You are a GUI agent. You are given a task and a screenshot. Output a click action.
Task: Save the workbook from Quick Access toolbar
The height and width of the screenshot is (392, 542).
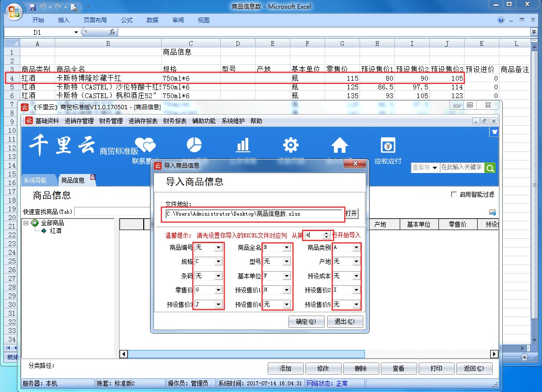pyautogui.click(x=32, y=7)
